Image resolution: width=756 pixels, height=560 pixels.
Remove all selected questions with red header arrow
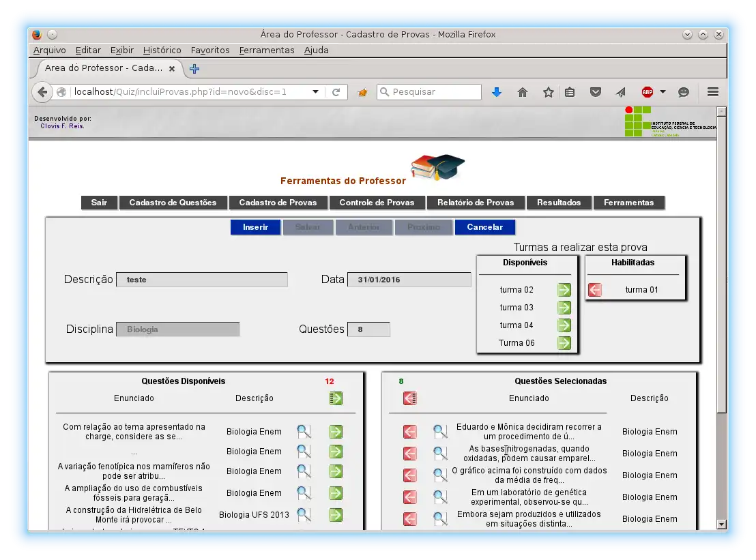(410, 398)
